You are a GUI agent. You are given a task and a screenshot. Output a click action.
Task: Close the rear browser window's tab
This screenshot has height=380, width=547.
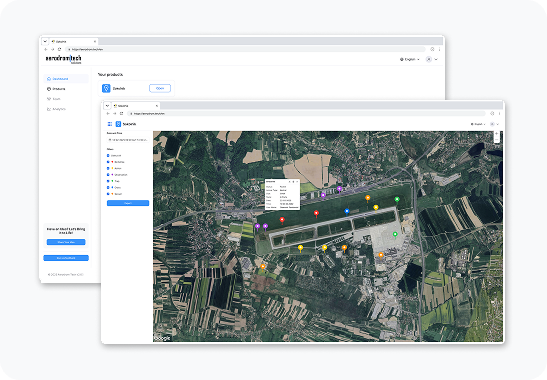pos(95,41)
